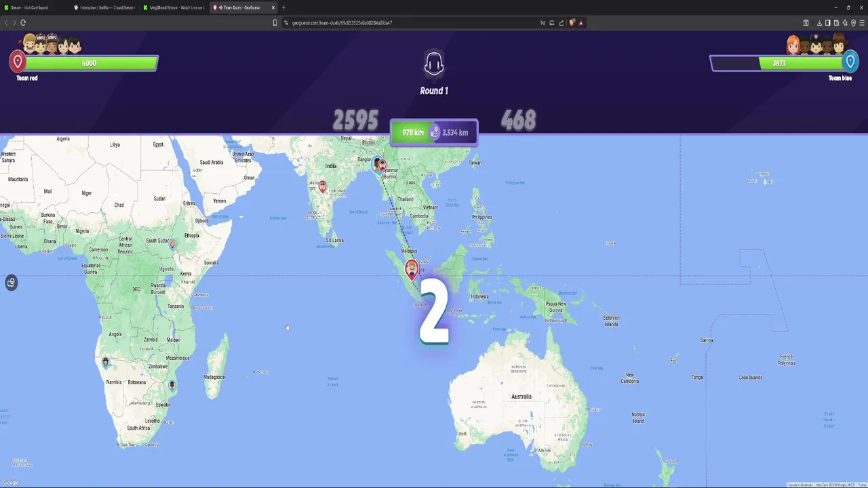Click the Papua New Guinea map label
This screenshot has width=868, height=488.
pyautogui.click(x=556, y=306)
